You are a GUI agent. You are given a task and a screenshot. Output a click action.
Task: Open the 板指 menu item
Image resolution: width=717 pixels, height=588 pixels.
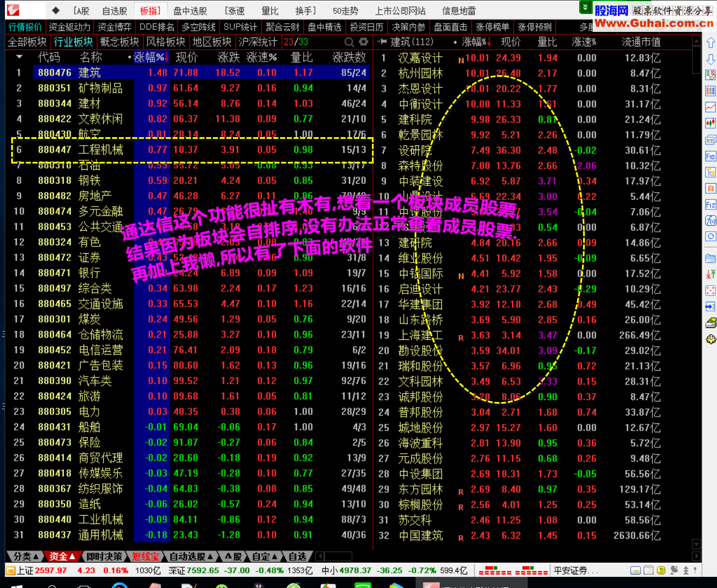click(x=150, y=11)
